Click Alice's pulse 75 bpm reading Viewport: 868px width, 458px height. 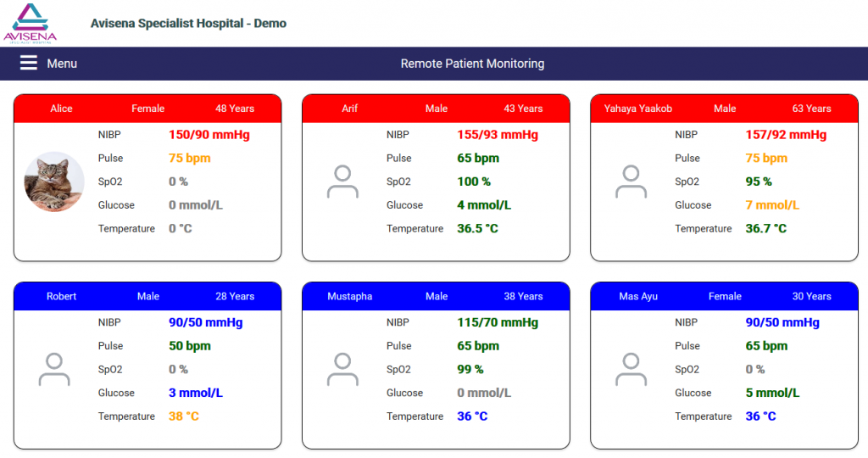190,159
